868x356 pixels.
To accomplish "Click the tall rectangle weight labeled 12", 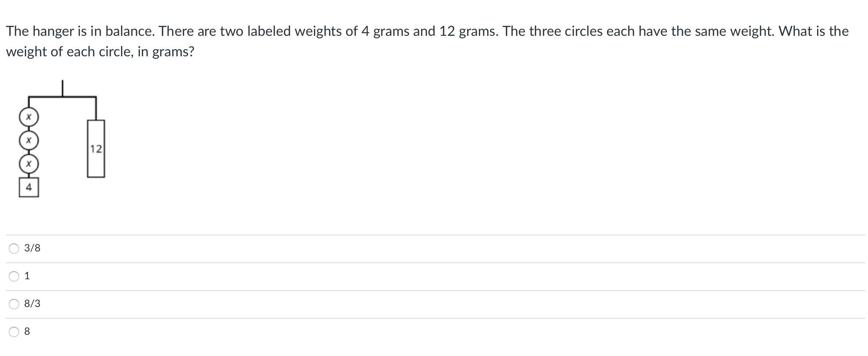I will coord(96,149).
